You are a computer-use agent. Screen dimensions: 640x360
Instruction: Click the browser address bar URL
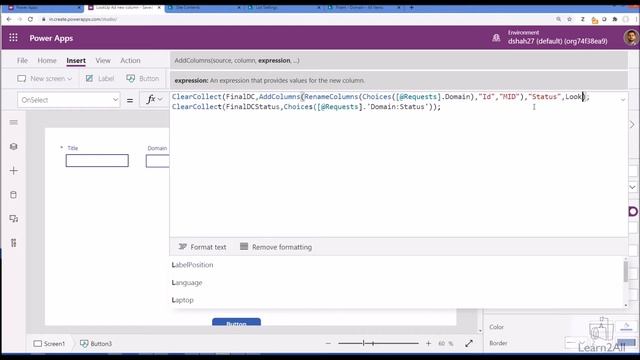[83, 19]
